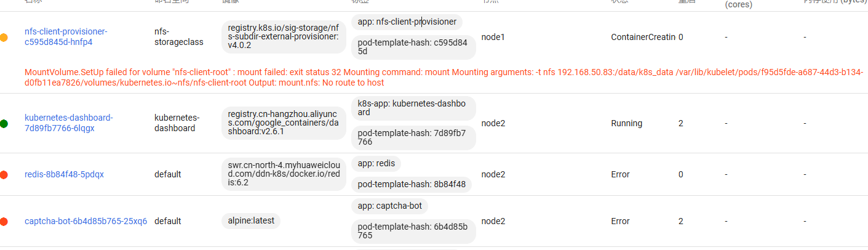Image resolution: width=868 pixels, height=250 pixels.
Task: Click the "pod-template-hash: 8b84f48" label chip
Action: [x=411, y=184]
